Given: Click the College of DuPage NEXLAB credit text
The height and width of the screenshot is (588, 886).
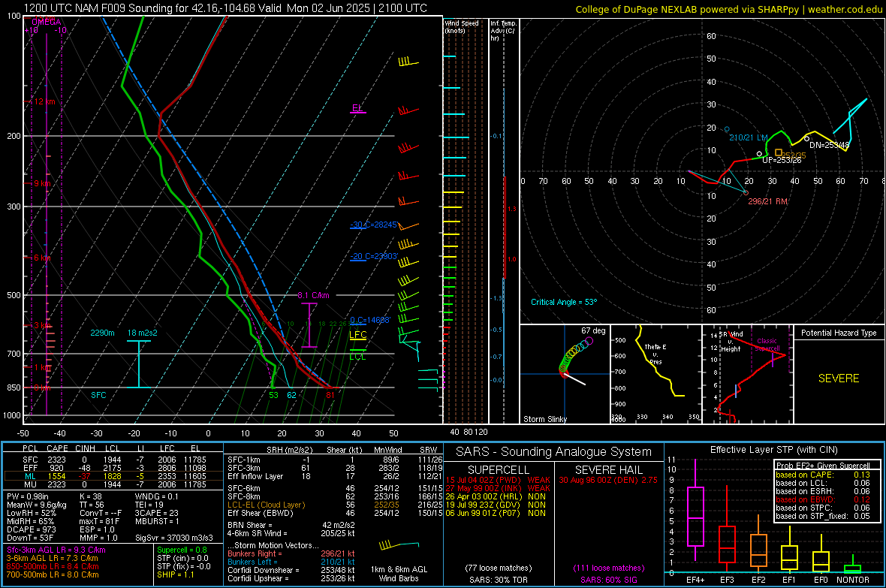Looking at the screenshot, I should coord(728,9).
